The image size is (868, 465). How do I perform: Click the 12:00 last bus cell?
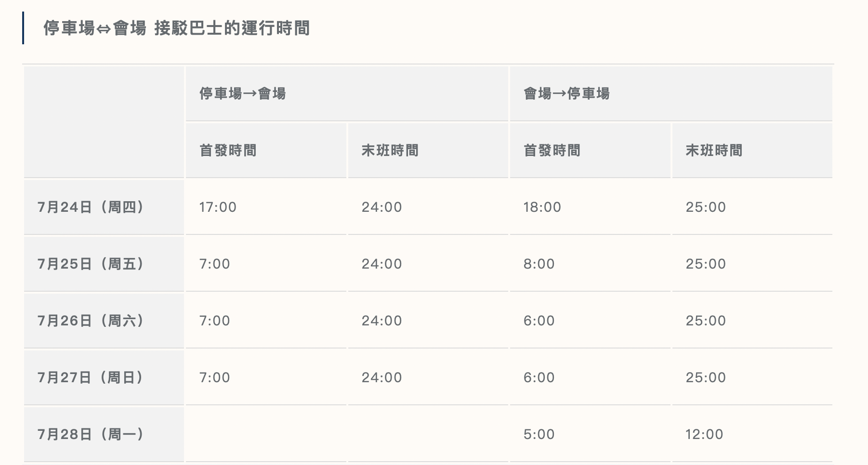point(704,435)
